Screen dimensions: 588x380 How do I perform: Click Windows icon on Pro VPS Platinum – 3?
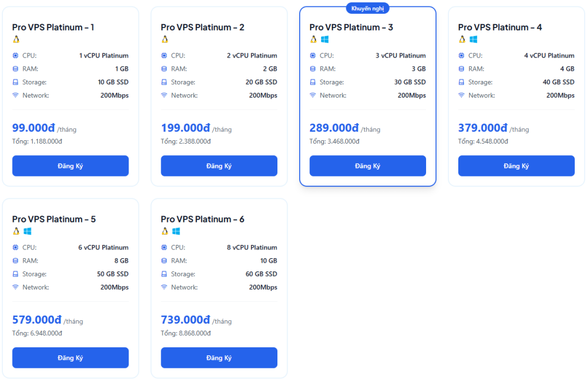click(324, 40)
